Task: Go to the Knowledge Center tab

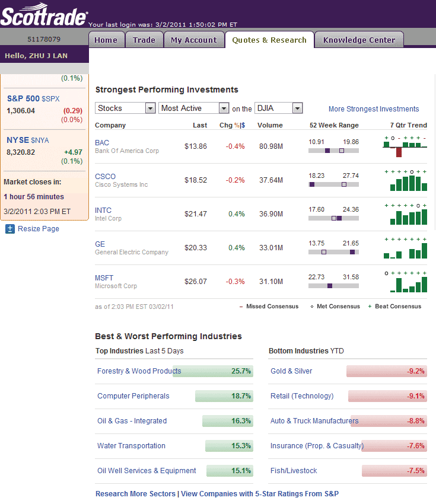Action: click(359, 40)
